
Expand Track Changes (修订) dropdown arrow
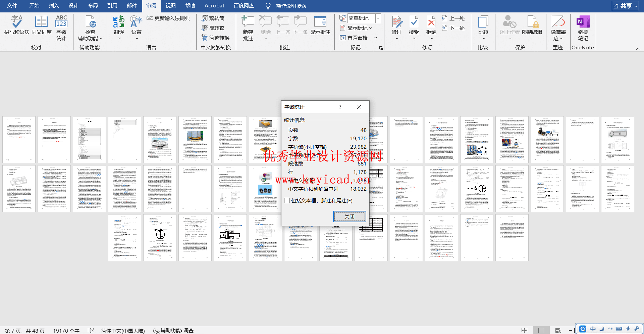coord(396,38)
